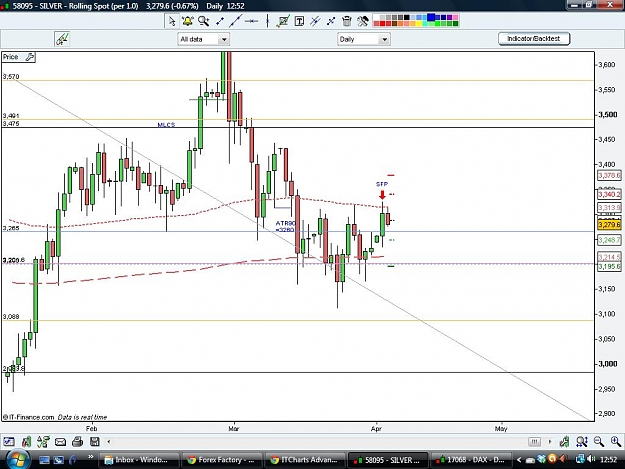
Task: Click the zoom-fit magnifier with arrows icon
Action: (x=582, y=442)
